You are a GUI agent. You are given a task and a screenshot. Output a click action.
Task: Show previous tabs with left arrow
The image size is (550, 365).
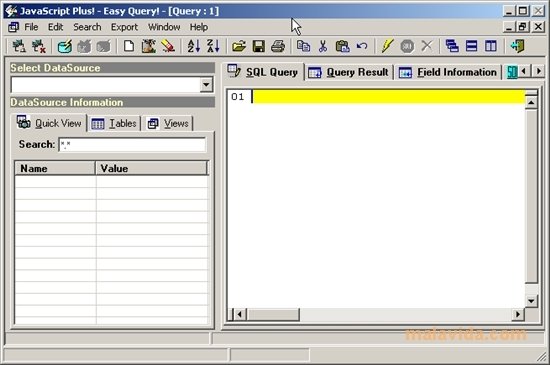524,71
